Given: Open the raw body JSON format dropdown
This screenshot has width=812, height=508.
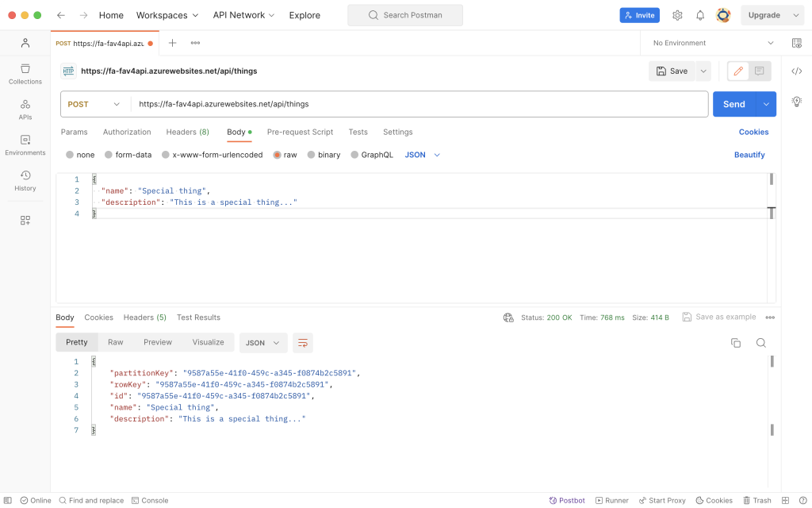Looking at the screenshot, I should click(x=423, y=155).
